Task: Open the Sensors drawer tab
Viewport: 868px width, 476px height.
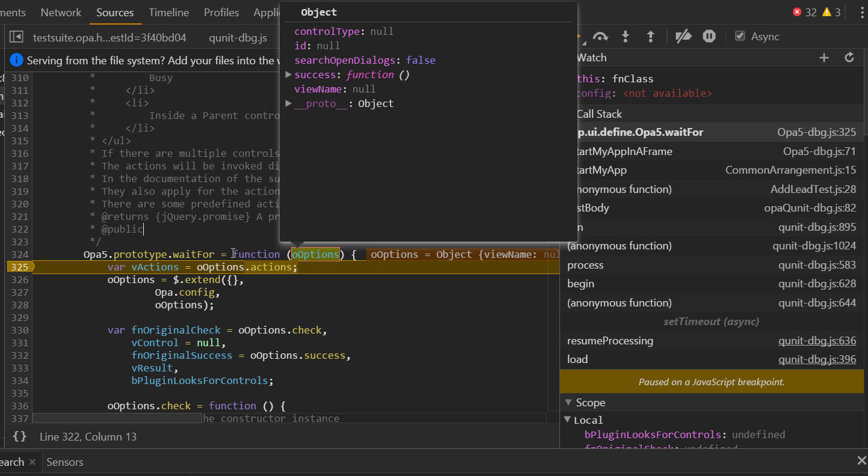Action: point(65,462)
